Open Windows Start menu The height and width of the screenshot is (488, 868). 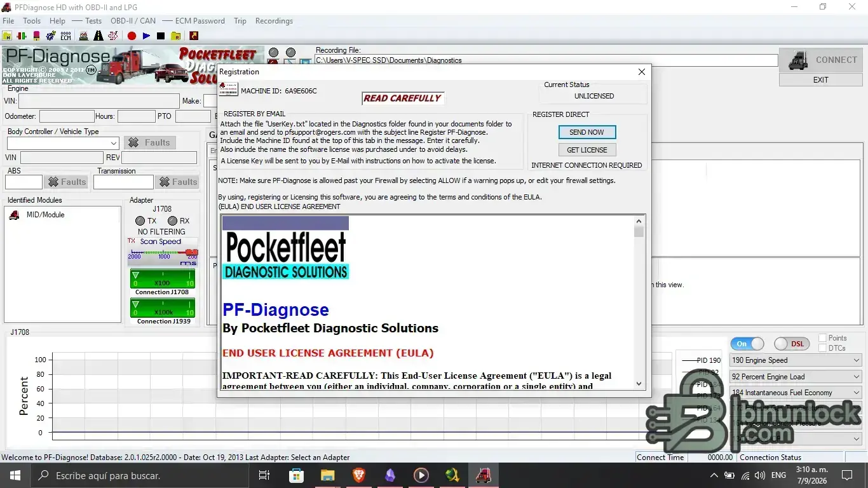[x=14, y=475]
